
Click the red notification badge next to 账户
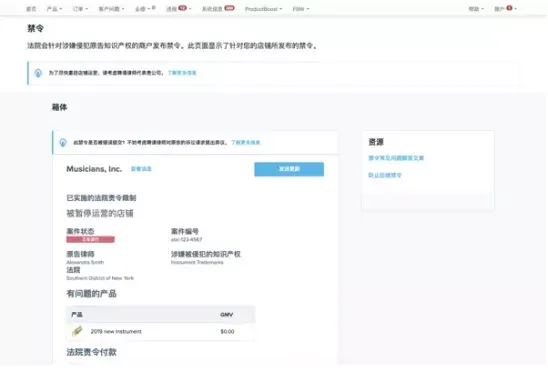[x=510, y=8]
